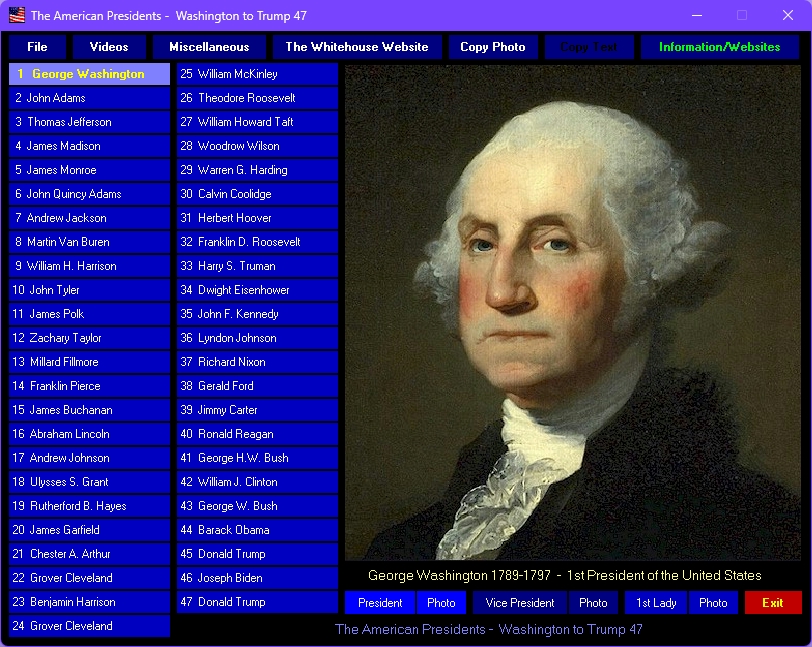The height and width of the screenshot is (647, 812).
Task: Open the Information/Websites menu
Action: [719, 47]
